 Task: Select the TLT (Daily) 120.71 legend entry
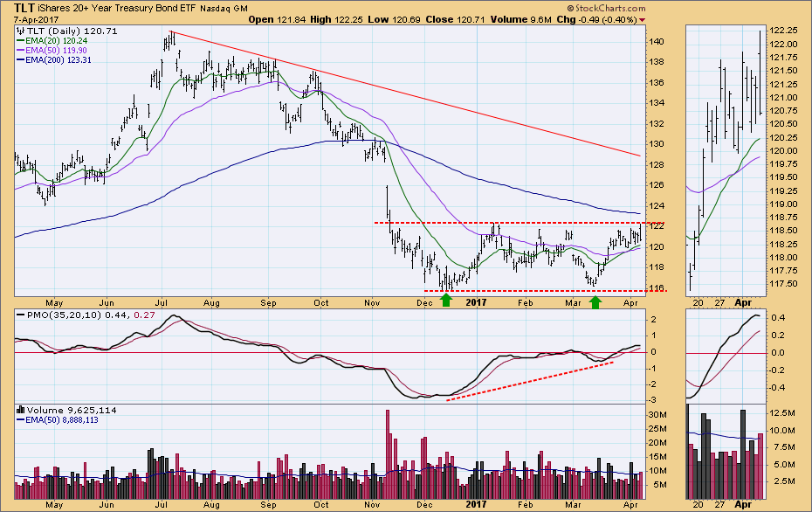(x=72, y=31)
